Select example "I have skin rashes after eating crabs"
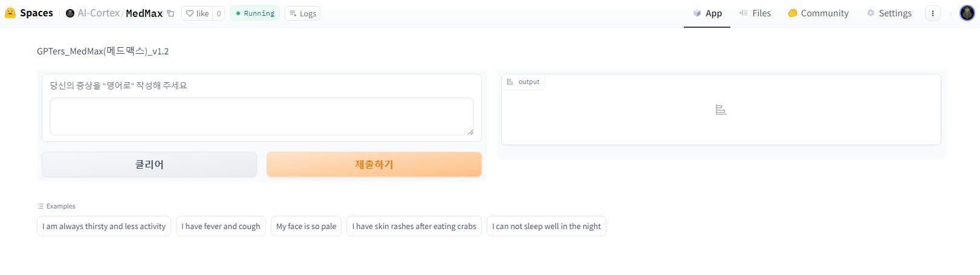This screenshot has width=980, height=275. click(x=414, y=226)
